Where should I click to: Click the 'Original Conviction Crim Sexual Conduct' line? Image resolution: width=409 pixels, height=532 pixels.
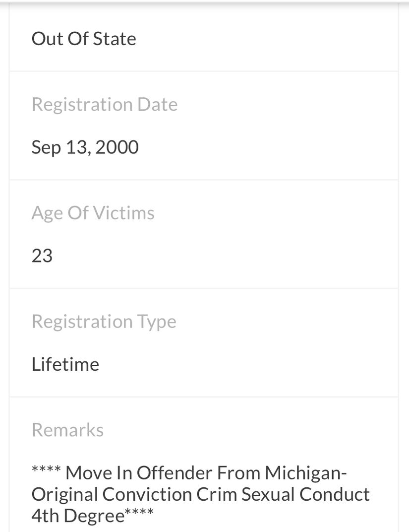[x=201, y=494]
